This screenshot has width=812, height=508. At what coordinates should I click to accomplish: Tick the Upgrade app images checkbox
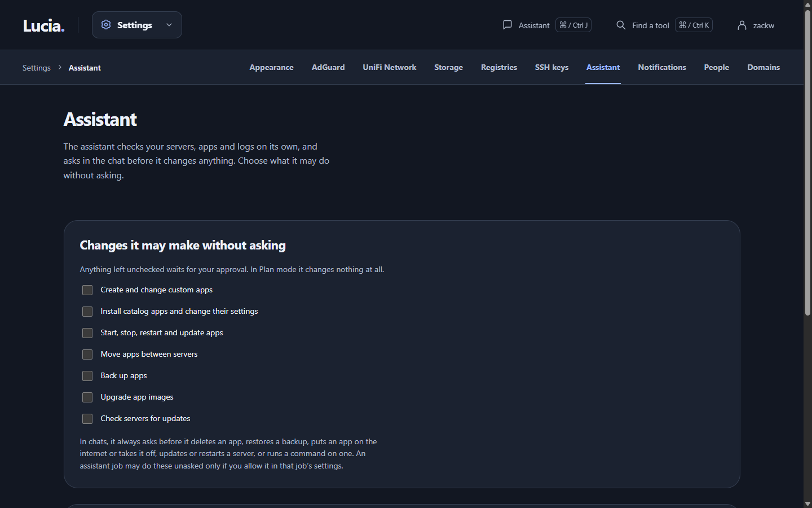(x=87, y=397)
